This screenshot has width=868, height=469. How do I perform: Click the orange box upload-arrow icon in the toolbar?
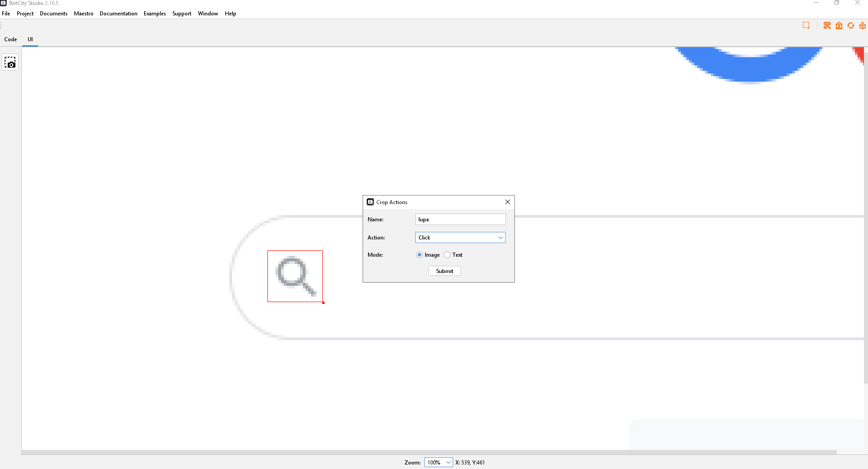pyautogui.click(x=863, y=25)
